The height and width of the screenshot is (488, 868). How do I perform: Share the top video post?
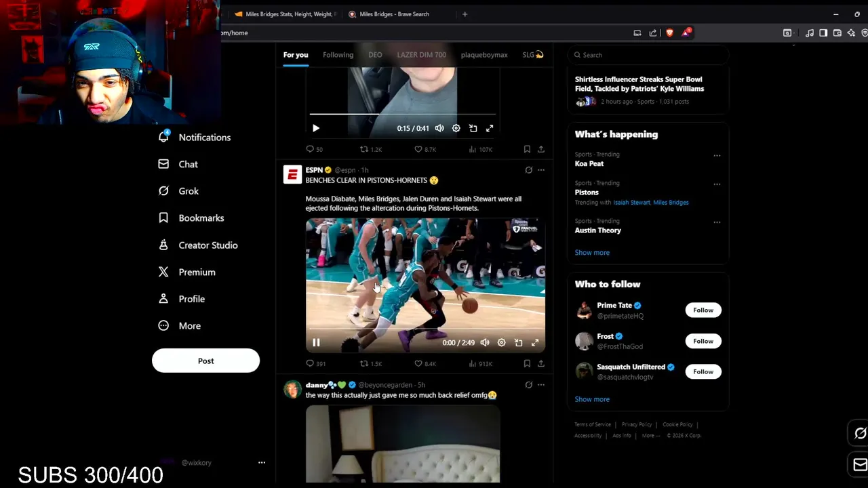(541, 149)
